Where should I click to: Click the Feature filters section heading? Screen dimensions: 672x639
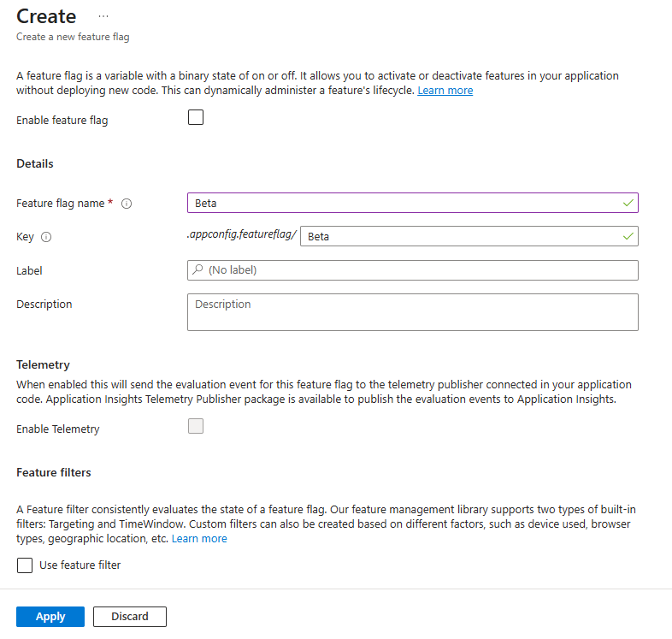click(x=53, y=472)
